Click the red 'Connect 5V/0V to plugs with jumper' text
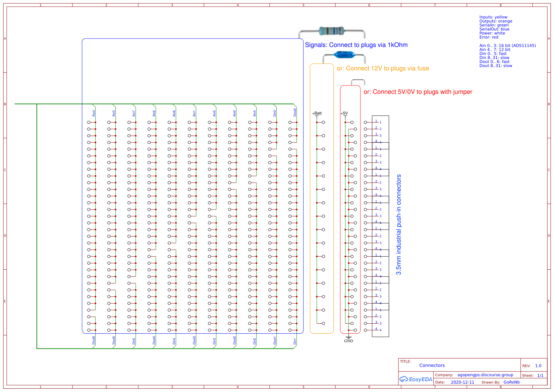 click(418, 92)
